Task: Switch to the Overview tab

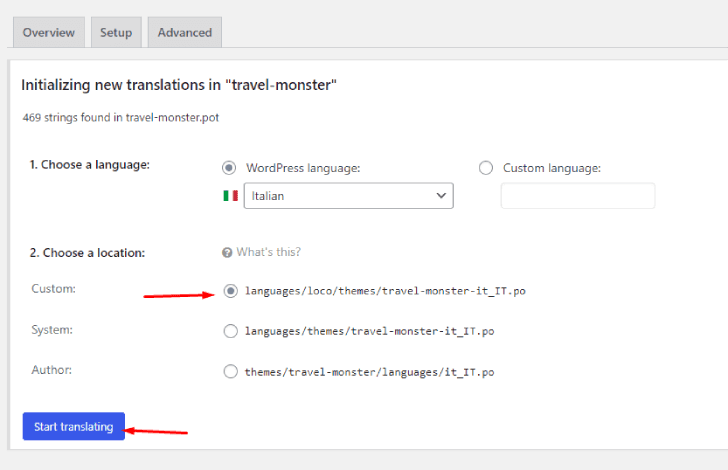Action: click(x=49, y=33)
